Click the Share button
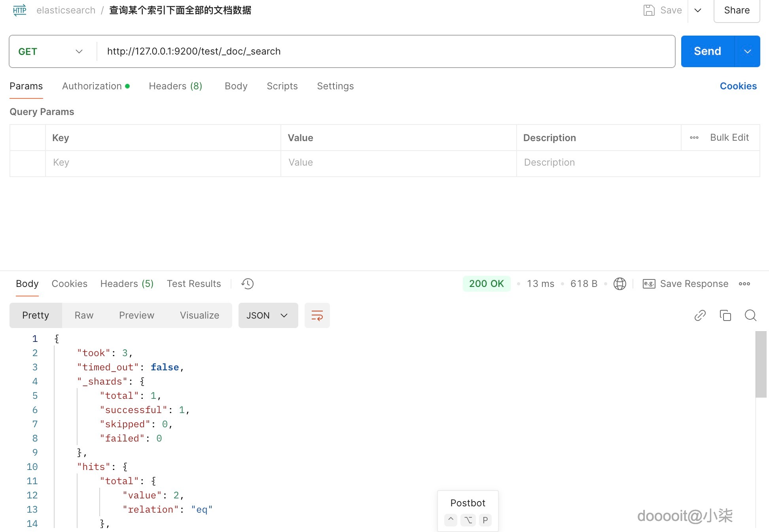 (736, 10)
